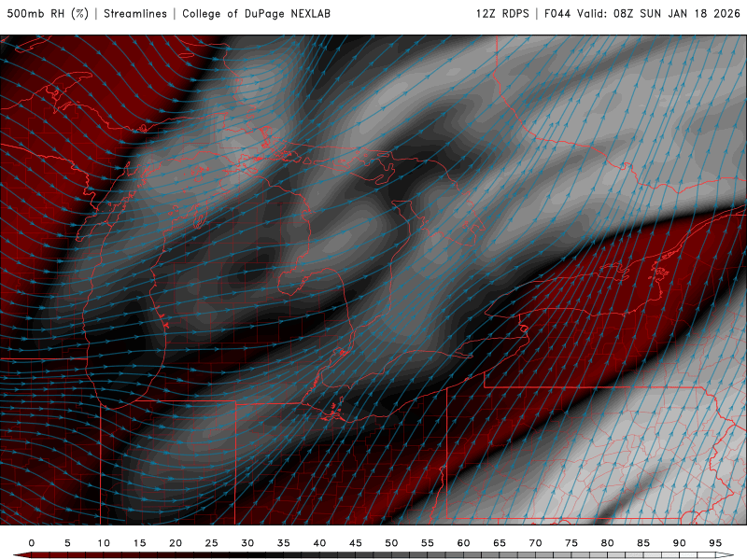Click the '70' value on color scale
The image size is (747, 560).
pyautogui.click(x=535, y=543)
